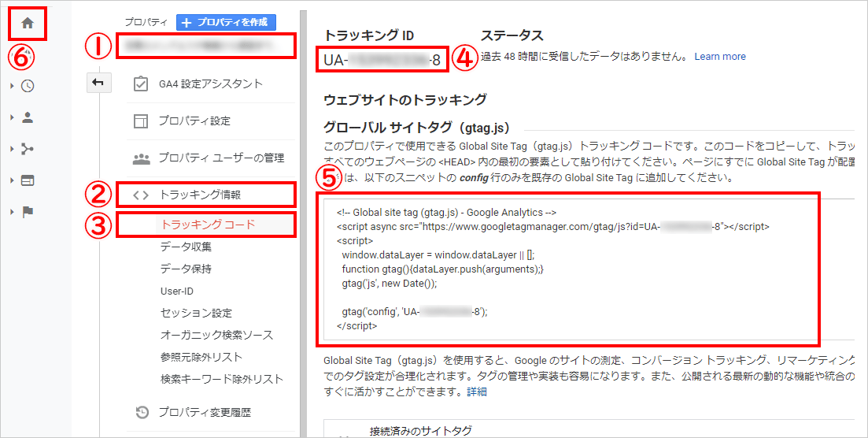The height and width of the screenshot is (438, 868).
Task: Click the ステータス heading
Action: pos(512,35)
